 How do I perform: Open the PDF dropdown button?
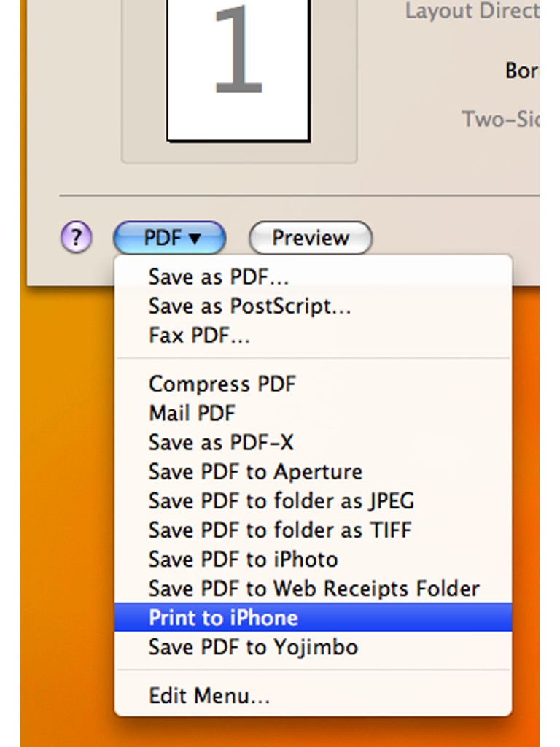point(169,237)
